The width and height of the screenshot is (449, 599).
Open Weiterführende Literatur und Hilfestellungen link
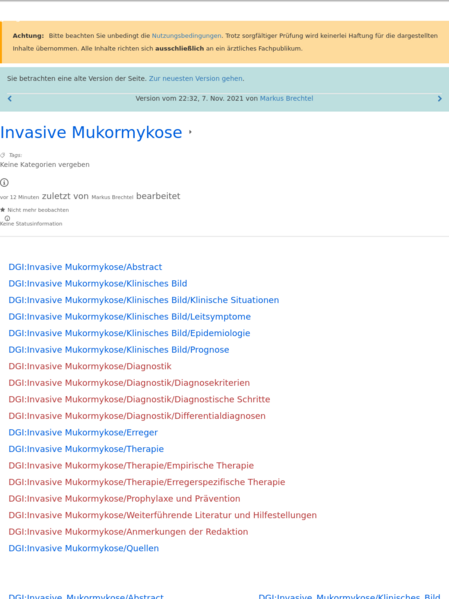[162, 515]
